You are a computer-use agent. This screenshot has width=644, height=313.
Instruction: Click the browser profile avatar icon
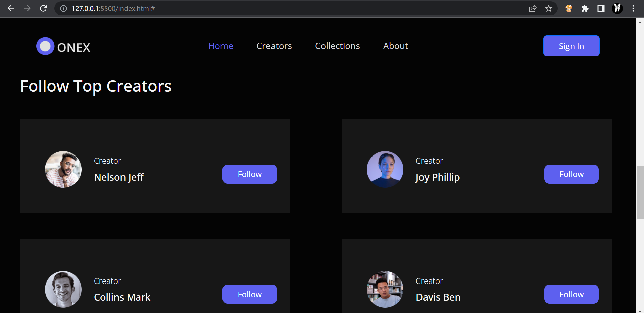(617, 9)
